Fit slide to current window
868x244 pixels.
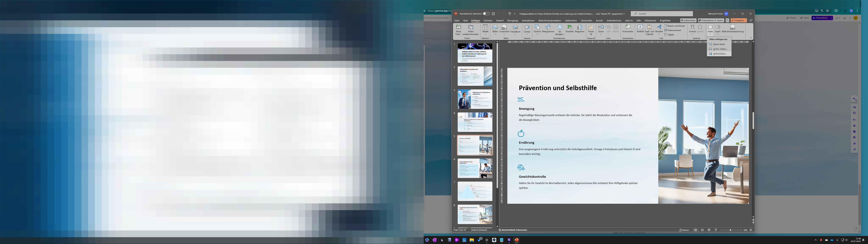click(751, 230)
